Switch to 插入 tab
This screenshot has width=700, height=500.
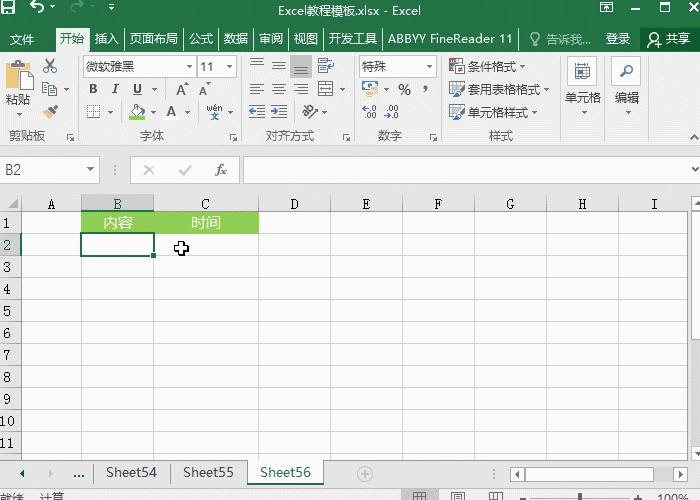point(106,39)
